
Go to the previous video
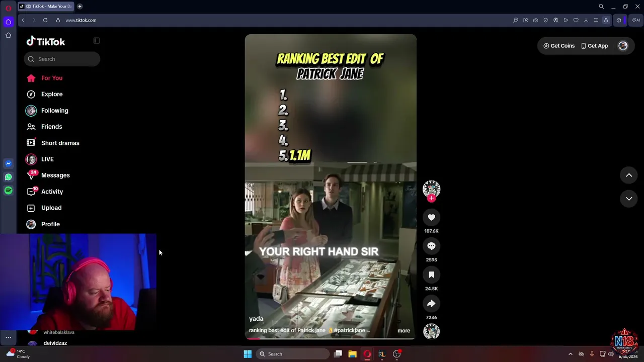pyautogui.click(x=629, y=175)
